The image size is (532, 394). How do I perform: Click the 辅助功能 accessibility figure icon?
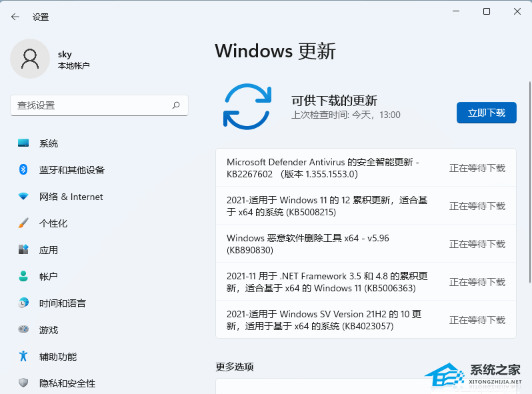(x=23, y=356)
